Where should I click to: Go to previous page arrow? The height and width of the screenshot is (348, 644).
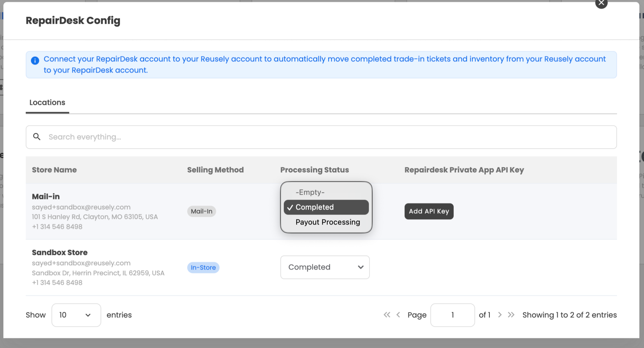[x=398, y=315]
